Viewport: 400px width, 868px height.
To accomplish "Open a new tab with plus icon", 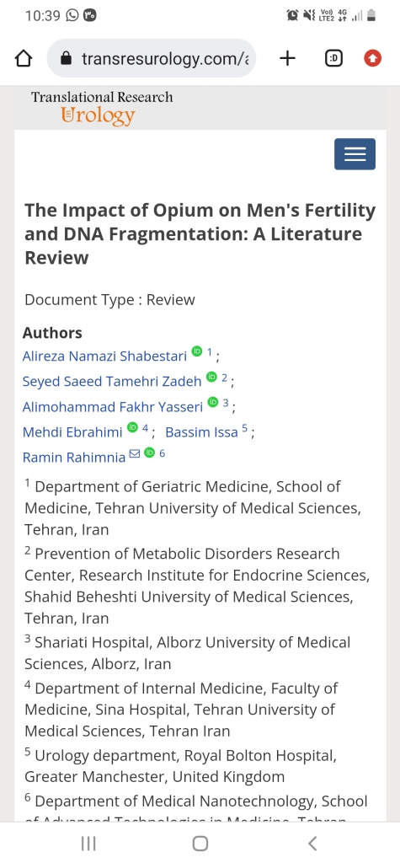I will point(287,58).
